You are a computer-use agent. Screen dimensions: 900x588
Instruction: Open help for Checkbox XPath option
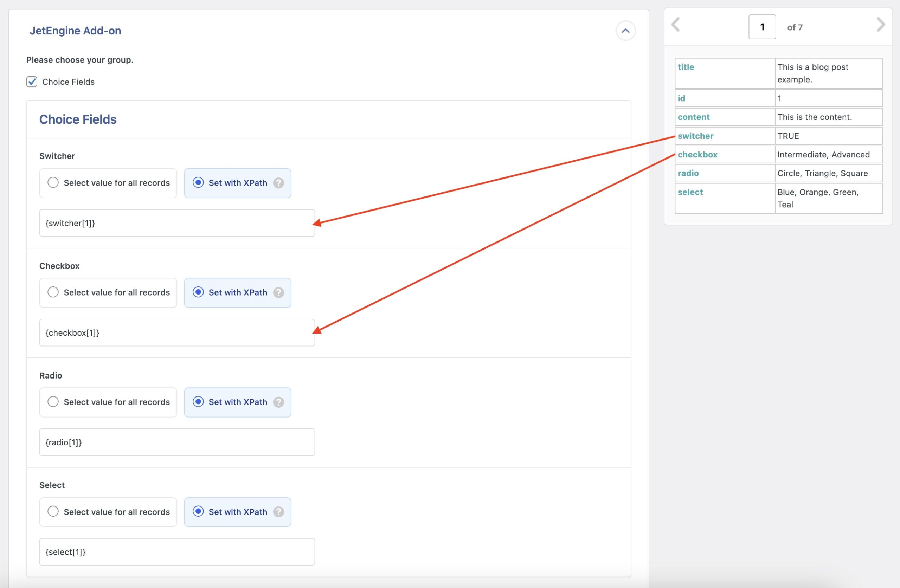click(279, 292)
